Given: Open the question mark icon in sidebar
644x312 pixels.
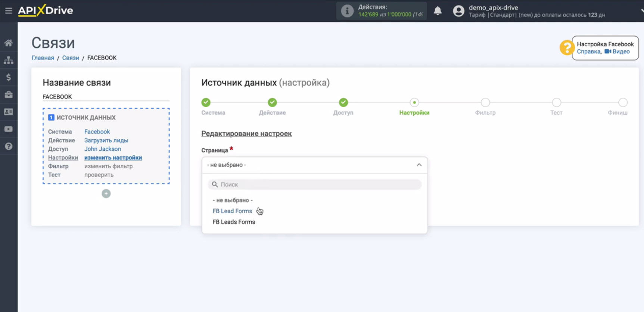Looking at the screenshot, I should coord(9,146).
